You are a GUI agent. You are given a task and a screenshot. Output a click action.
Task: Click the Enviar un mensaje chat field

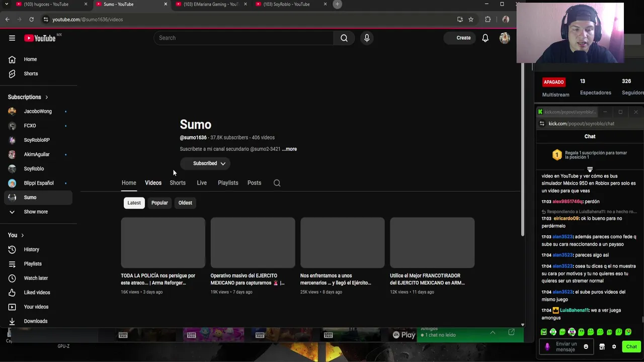click(567, 346)
